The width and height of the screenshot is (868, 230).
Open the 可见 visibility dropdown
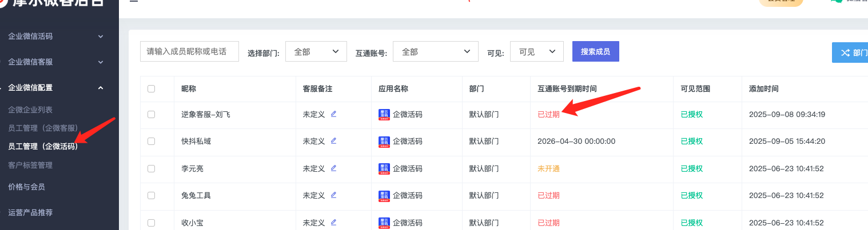[x=536, y=51]
